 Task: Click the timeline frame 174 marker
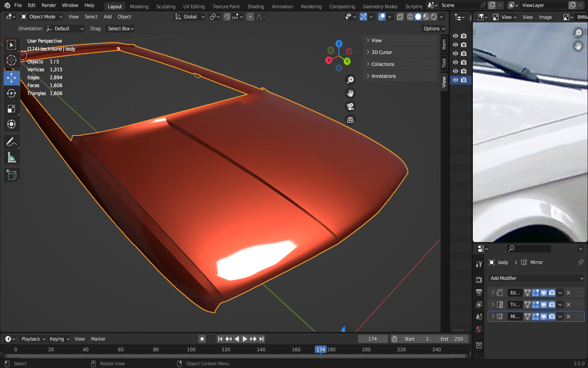[321, 350]
